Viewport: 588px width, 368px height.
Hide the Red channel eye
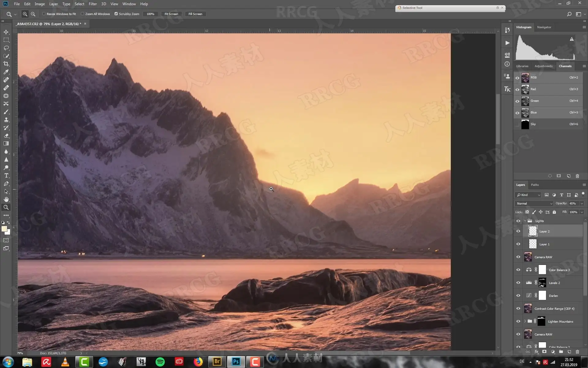click(x=518, y=89)
